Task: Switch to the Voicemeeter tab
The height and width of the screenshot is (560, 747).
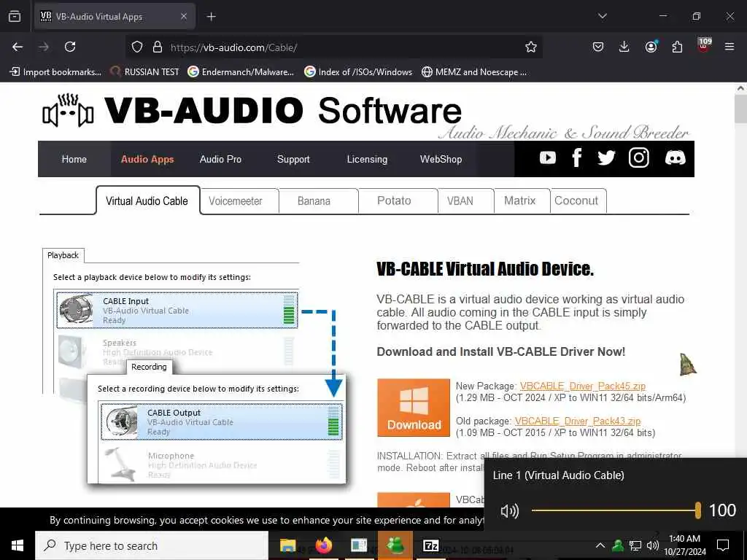Action: (239, 201)
